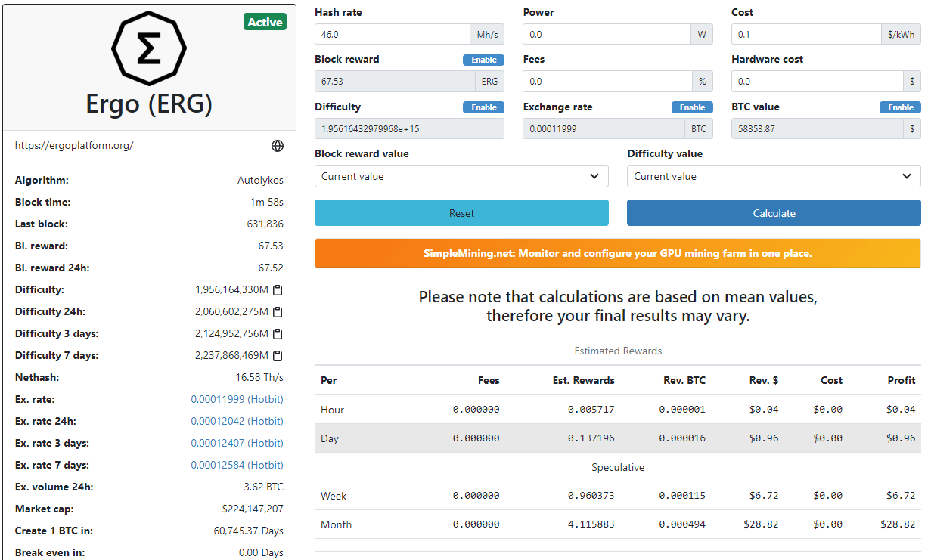Viewport: 931px width, 560px height.
Task: Click the disabled Difficulty value field
Action: click(409, 128)
